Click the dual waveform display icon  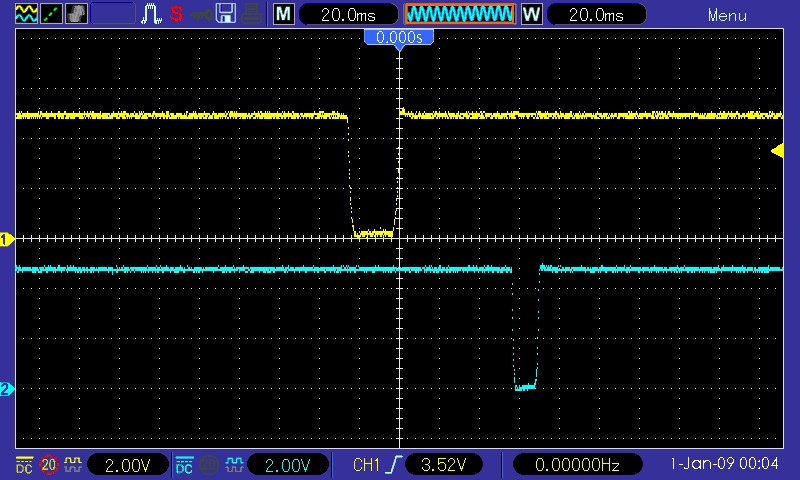(x=25, y=14)
